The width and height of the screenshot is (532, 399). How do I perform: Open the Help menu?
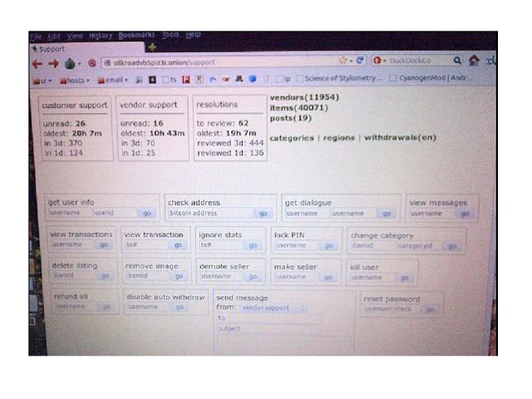(x=193, y=34)
